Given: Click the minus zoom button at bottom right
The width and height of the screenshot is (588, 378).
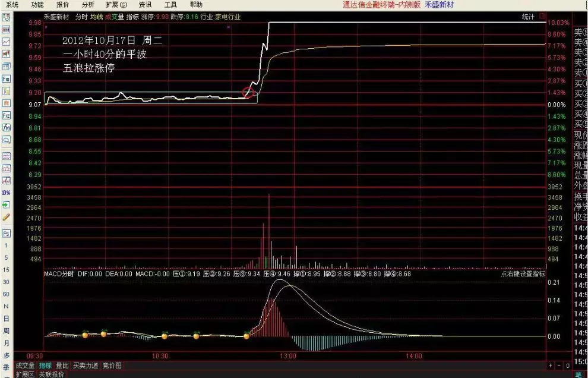Looking at the screenshot, I should point(559,366).
